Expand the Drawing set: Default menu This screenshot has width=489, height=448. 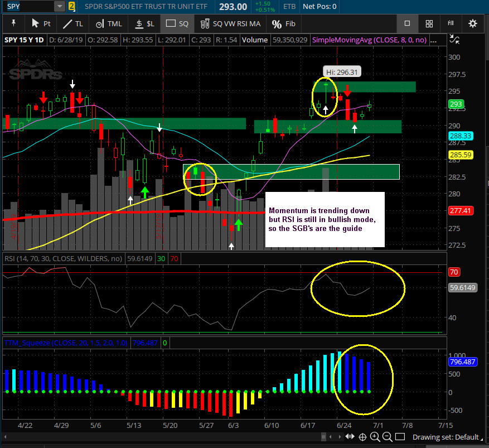click(x=446, y=437)
